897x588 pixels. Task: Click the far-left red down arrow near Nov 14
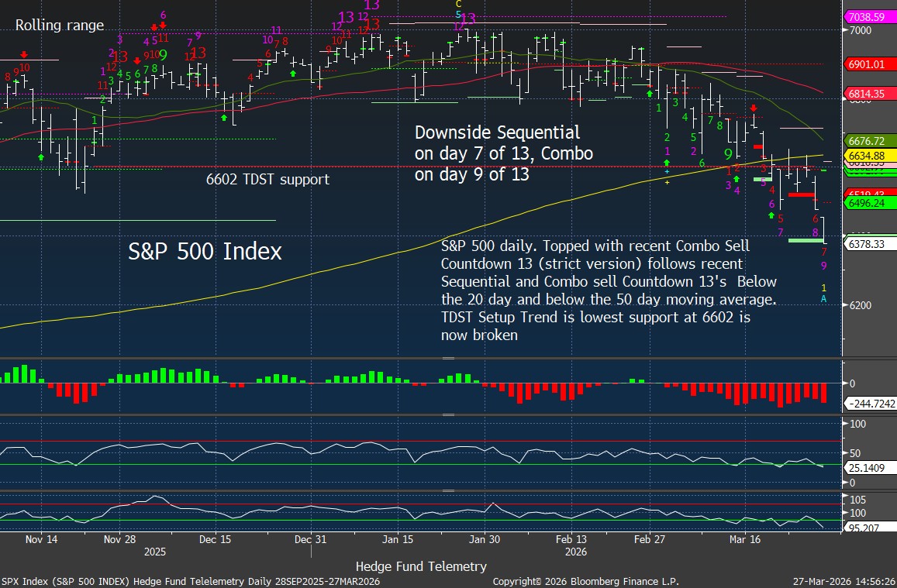[24, 55]
